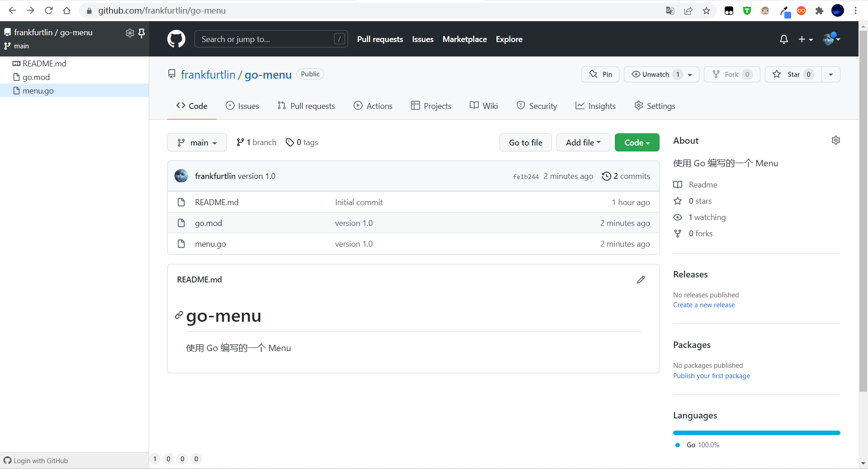
Task: Click the Search or jump to field
Action: point(271,39)
